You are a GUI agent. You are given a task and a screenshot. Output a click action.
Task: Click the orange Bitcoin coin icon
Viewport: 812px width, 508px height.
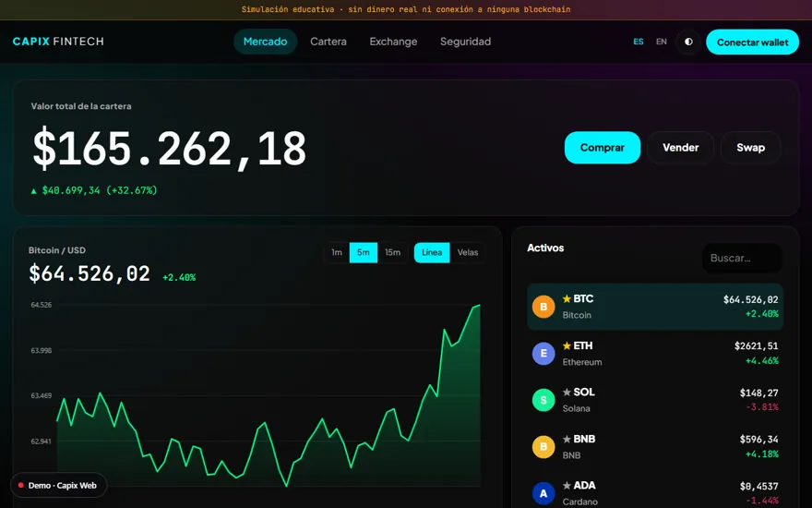coord(543,307)
